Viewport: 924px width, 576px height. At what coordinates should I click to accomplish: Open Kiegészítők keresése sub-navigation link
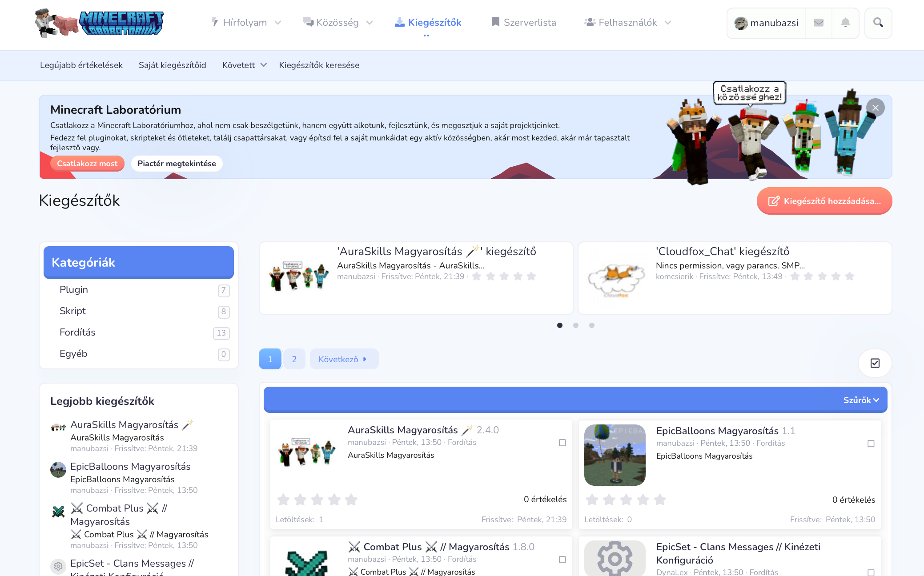(319, 65)
